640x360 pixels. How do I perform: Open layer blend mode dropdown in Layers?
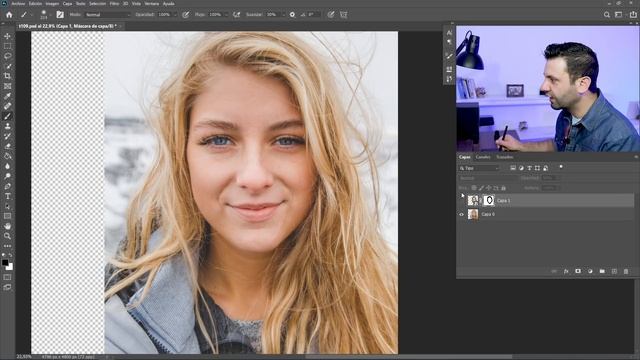[x=487, y=178]
